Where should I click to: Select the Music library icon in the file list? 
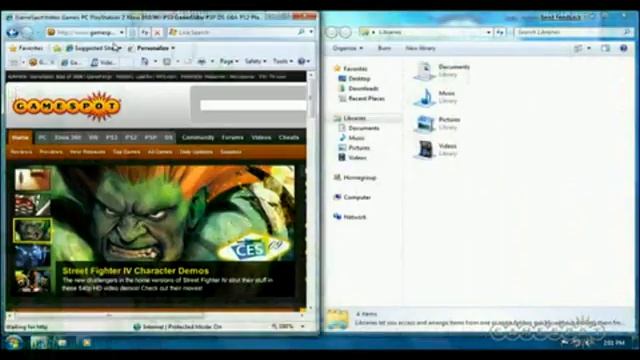pyautogui.click(x=425, y=97)
